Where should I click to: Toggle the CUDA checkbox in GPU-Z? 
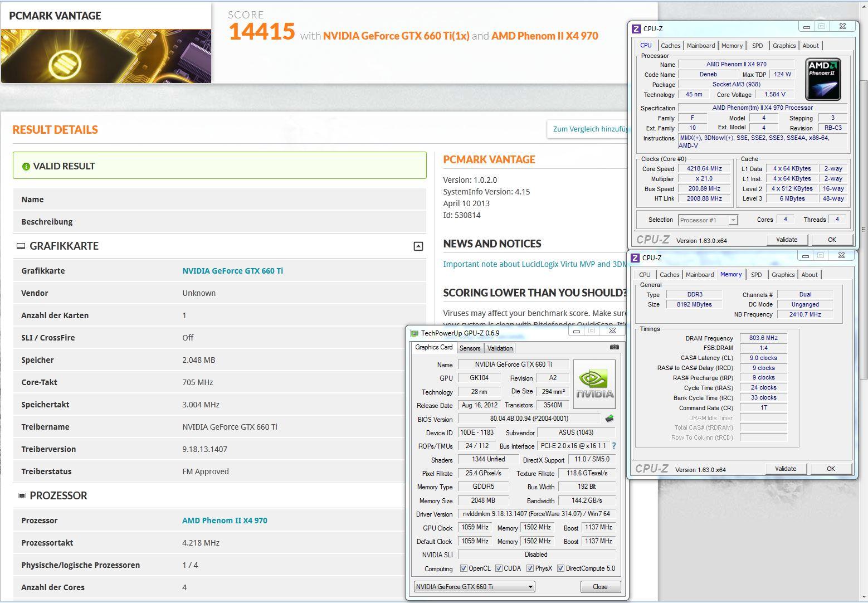(499, 568)
